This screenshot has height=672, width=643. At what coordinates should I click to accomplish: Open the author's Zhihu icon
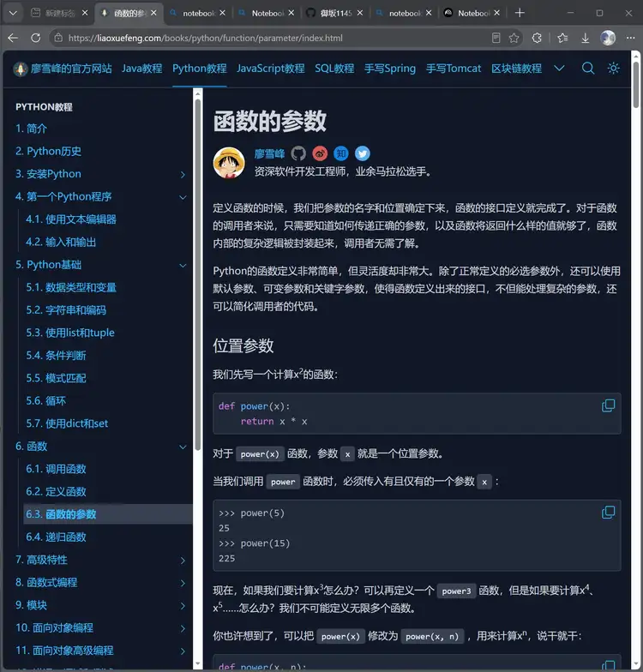coord(341,153)
